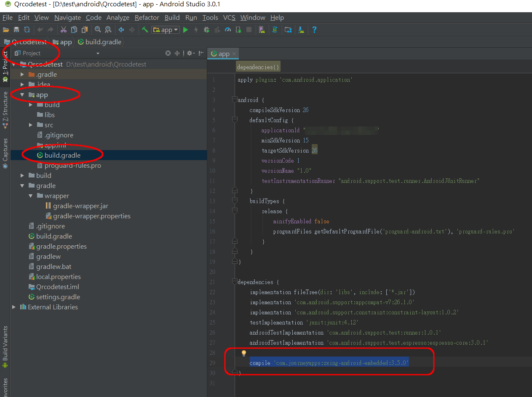Viewport: 532px width, 397px height.
Task: Expand the .gradle folder
Action: point(22,75)
